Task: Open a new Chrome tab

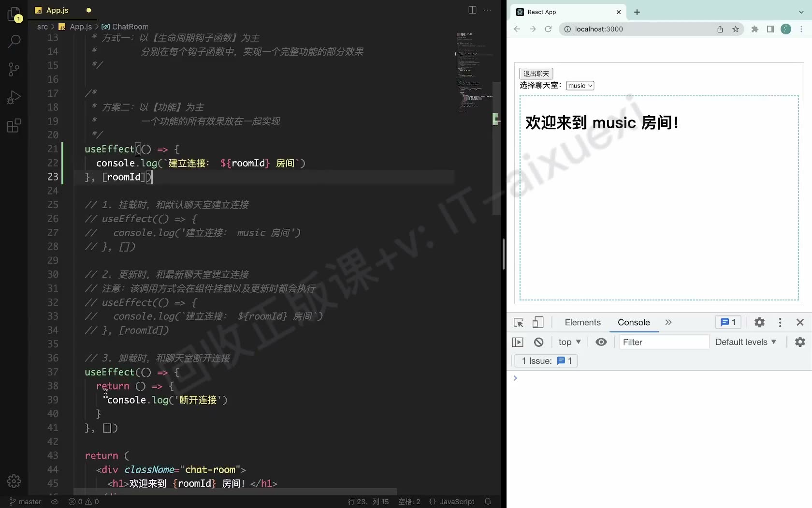Action: coord(637,12)
